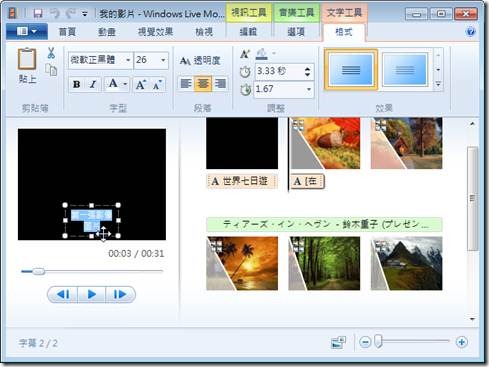489x367 pixels.
Task: Click the edit text icon
Action: [x=245, y=54]
